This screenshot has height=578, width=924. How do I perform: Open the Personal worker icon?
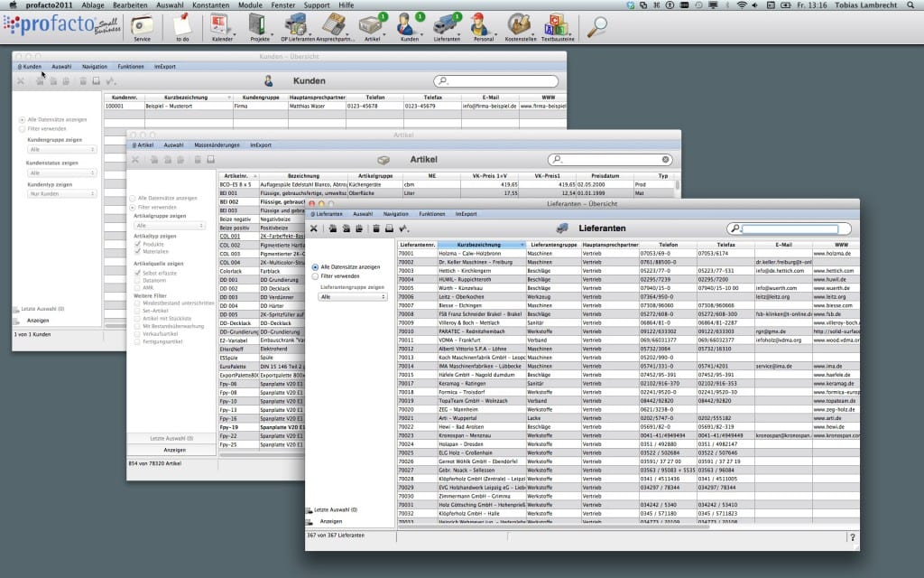click(x=483, y=27)
